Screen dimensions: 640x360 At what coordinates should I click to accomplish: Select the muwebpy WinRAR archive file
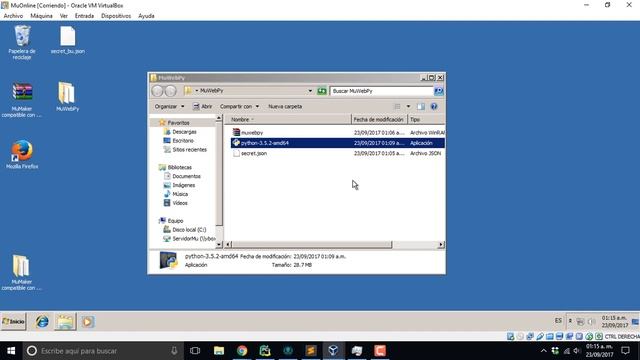tap(338, 133)
